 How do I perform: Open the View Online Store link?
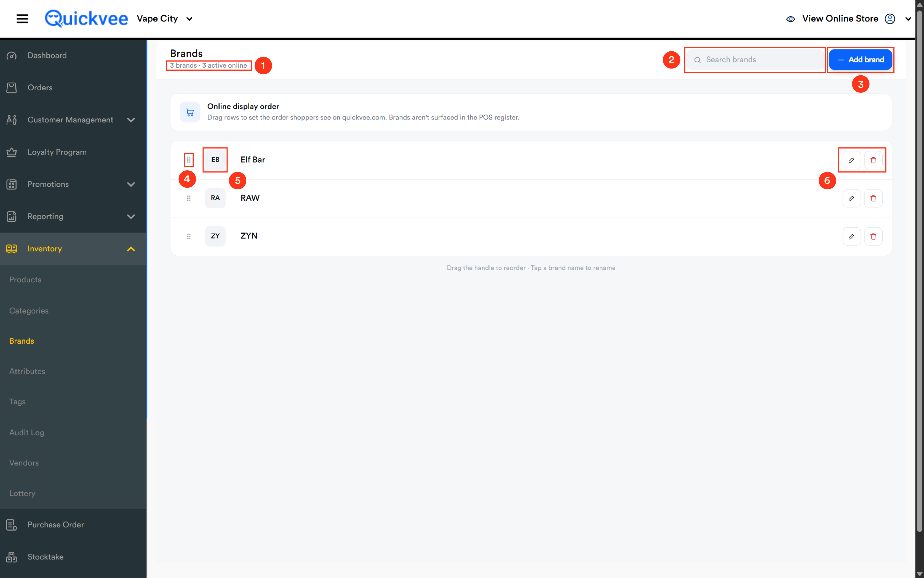[x=840, y=18]
